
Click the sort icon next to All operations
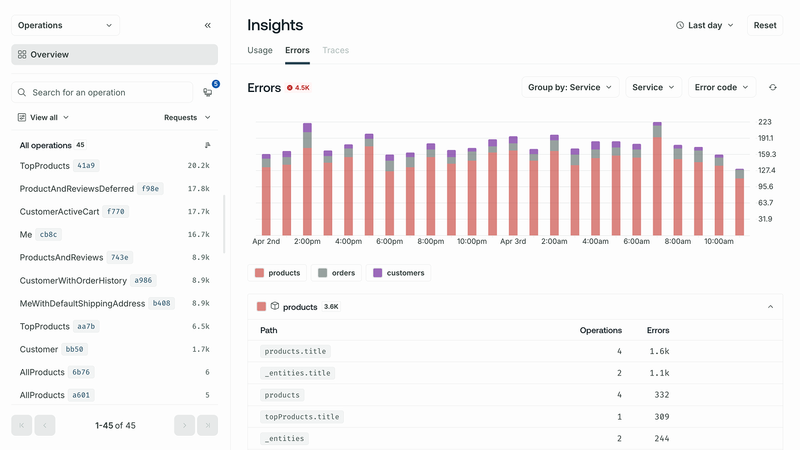click(x=207, y=145)
